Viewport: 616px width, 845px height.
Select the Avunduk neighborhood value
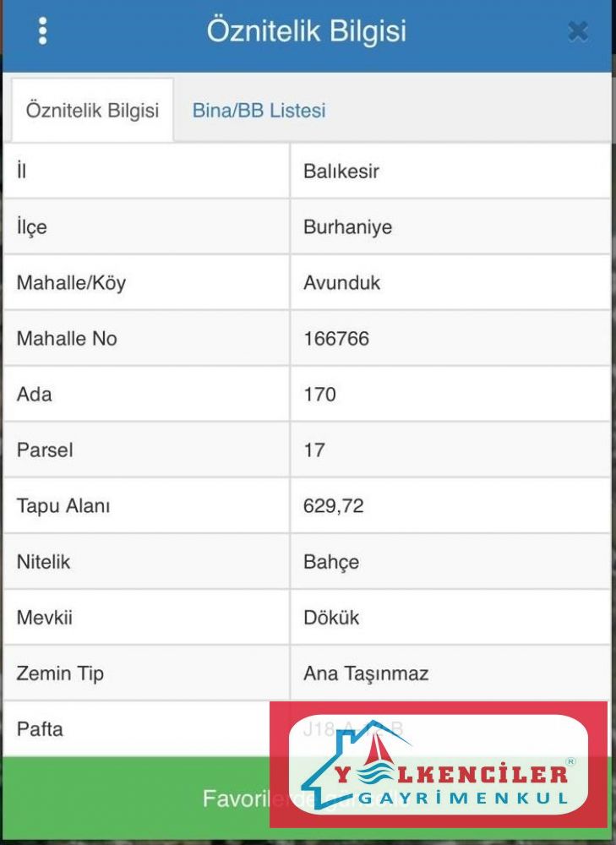pos(341,283)
